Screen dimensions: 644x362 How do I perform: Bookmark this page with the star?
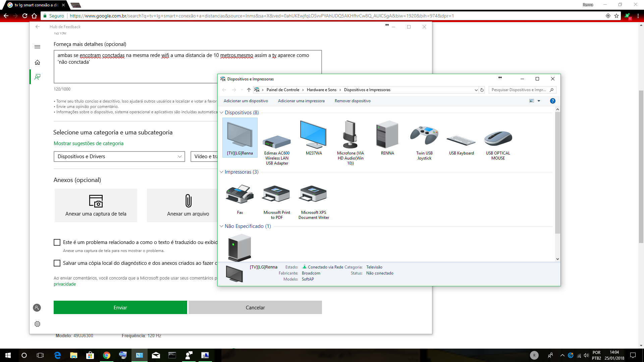[616, 16]
